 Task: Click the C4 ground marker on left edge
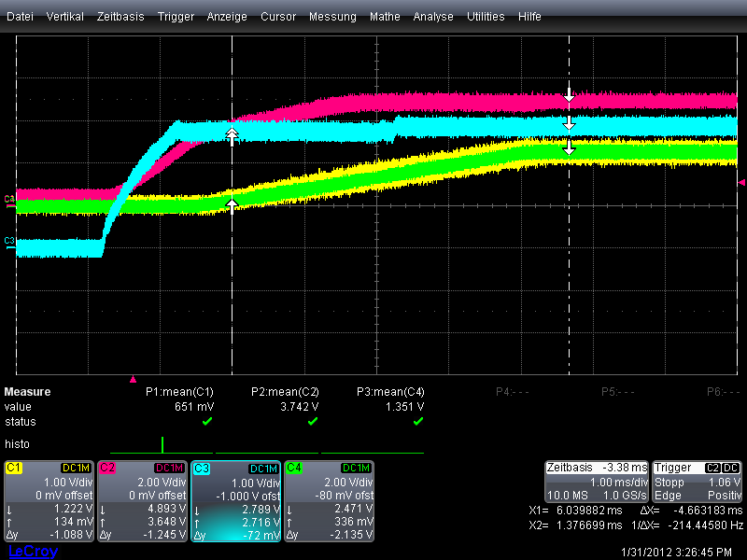9,200
